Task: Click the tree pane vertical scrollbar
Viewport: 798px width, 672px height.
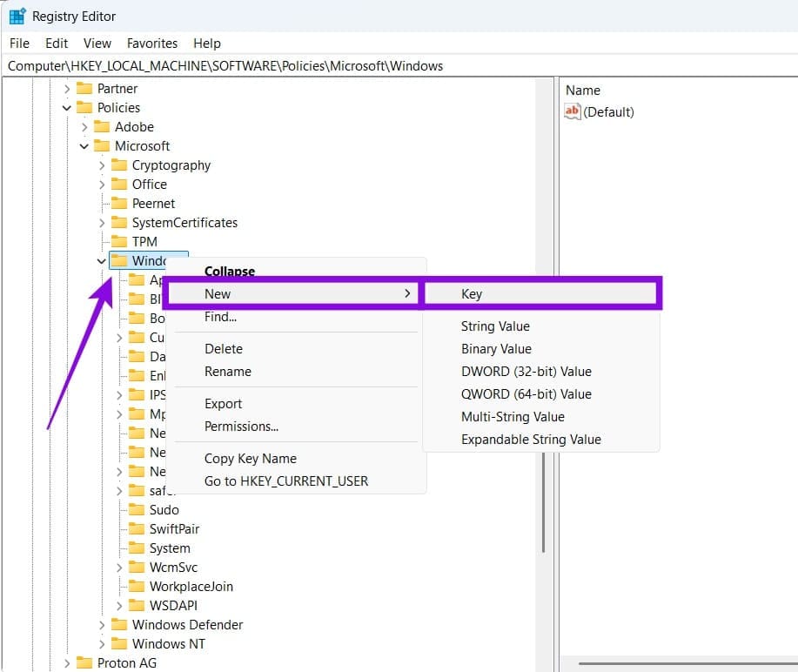Action: click(544, 501)
